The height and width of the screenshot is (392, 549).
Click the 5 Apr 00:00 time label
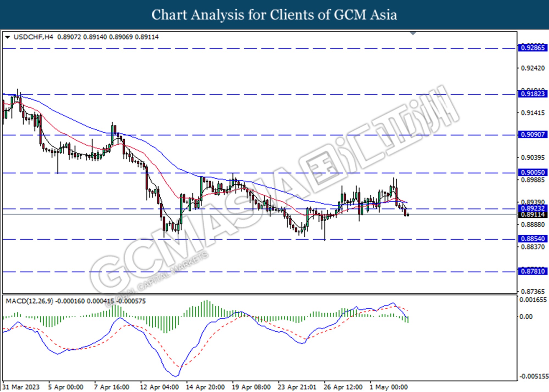66,387
